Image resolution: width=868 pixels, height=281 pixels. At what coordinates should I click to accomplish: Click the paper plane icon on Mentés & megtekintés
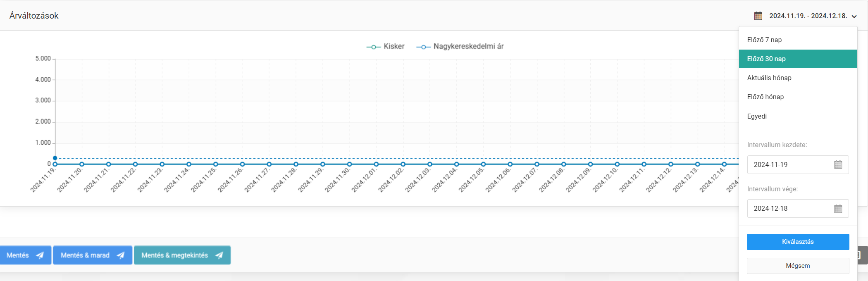(x=219, y=255)
